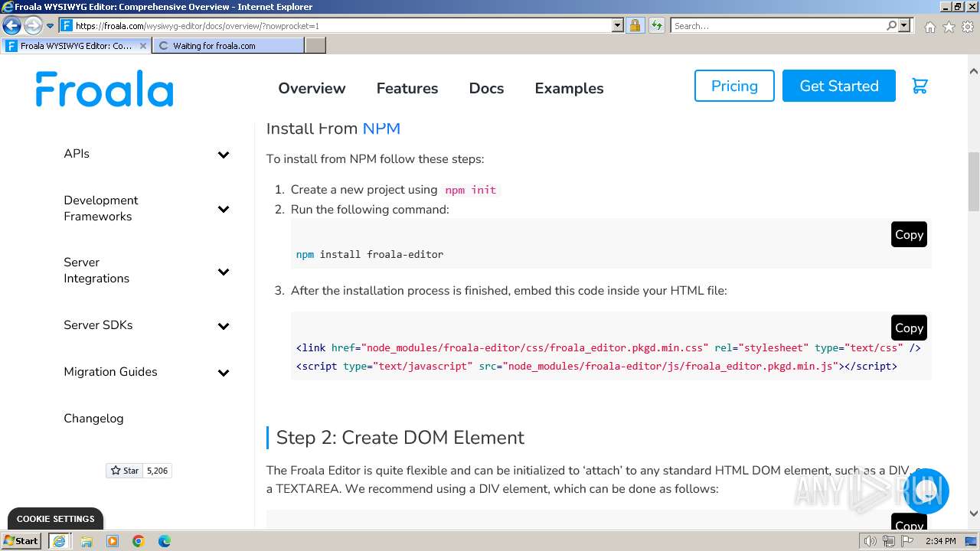The height and width of the screenshot is (551, 980).
Task: Open the recent pages dropdown arrow
Action: point(50,25)
